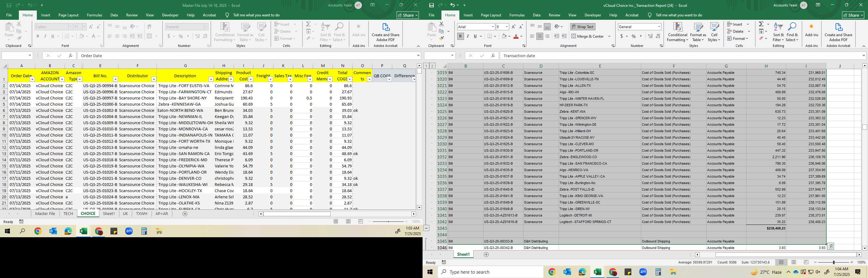The image size is (868, 278).
Task: Open Outlook from left taskbar
Action: tap(53, 231)
